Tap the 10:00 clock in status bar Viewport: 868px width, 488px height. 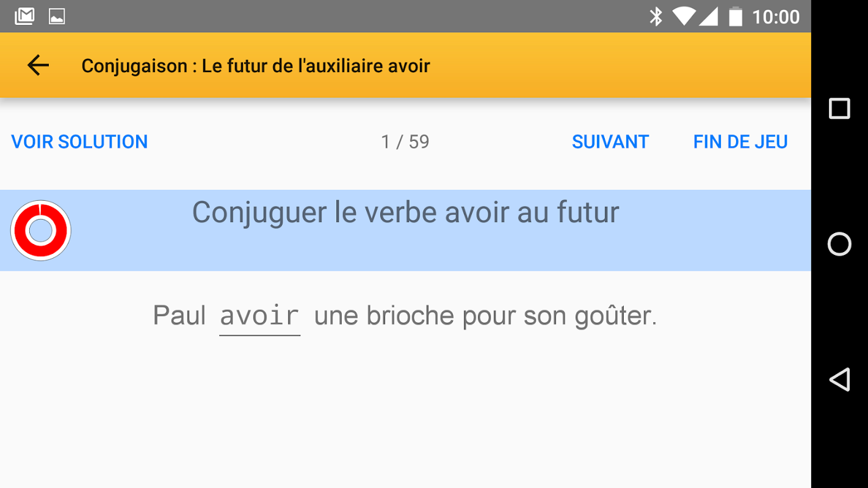tap(775, 16)
